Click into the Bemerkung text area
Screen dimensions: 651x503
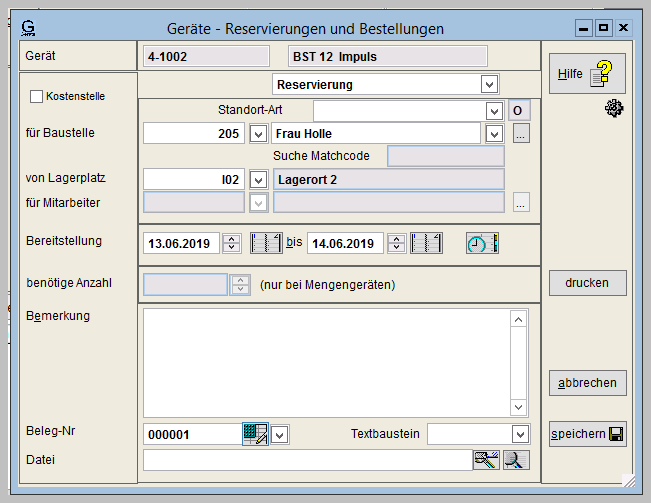point(326,361)
